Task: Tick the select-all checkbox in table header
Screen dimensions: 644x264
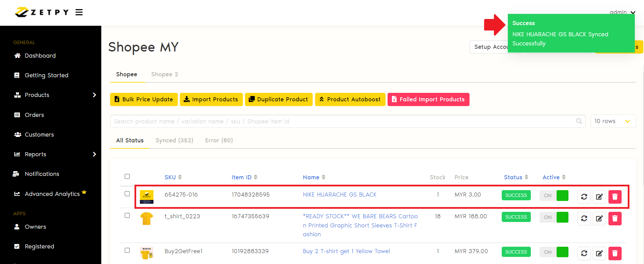Action: [x=127, y=176]
